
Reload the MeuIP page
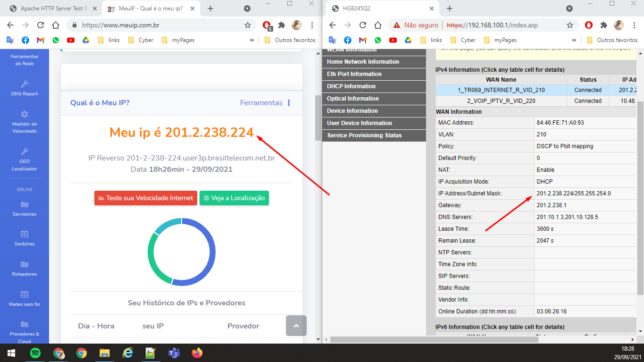(x=40, y=25)
